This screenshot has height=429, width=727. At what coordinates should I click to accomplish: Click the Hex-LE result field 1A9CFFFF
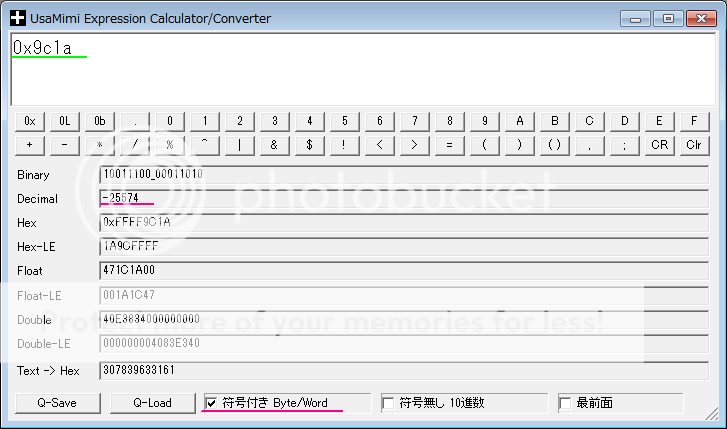tap(404, 247)
